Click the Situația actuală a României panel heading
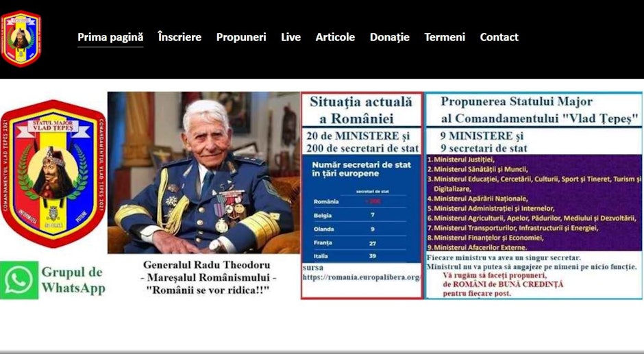Viewport: 644px width, 354px height. (361, 110)
